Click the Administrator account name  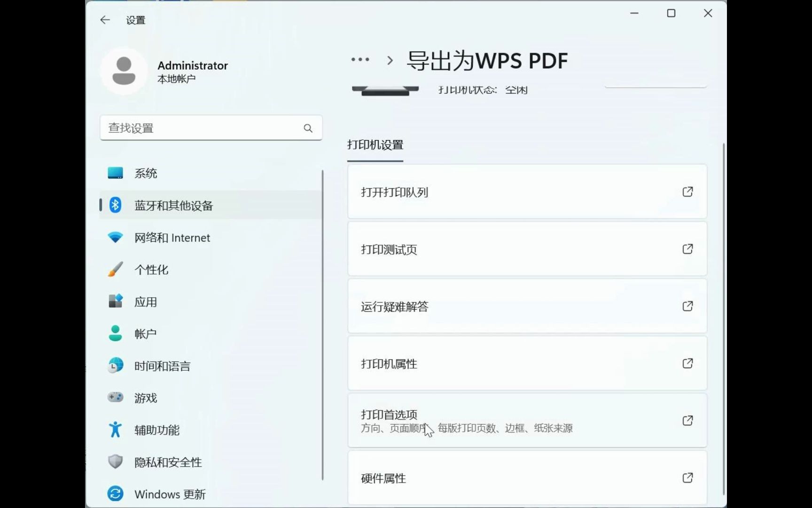coord(193,65)
